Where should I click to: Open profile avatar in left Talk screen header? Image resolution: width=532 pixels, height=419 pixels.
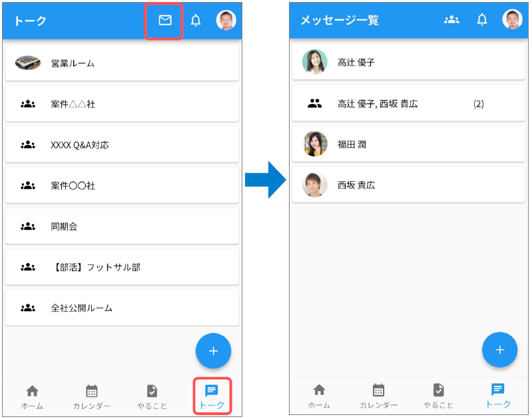coord(226,20)
